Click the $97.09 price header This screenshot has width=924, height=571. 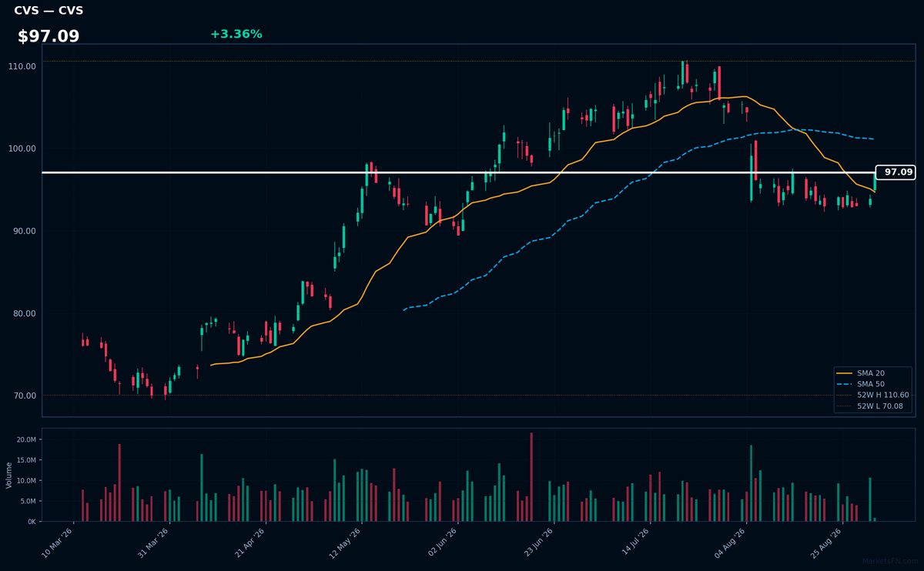(49, 36)
